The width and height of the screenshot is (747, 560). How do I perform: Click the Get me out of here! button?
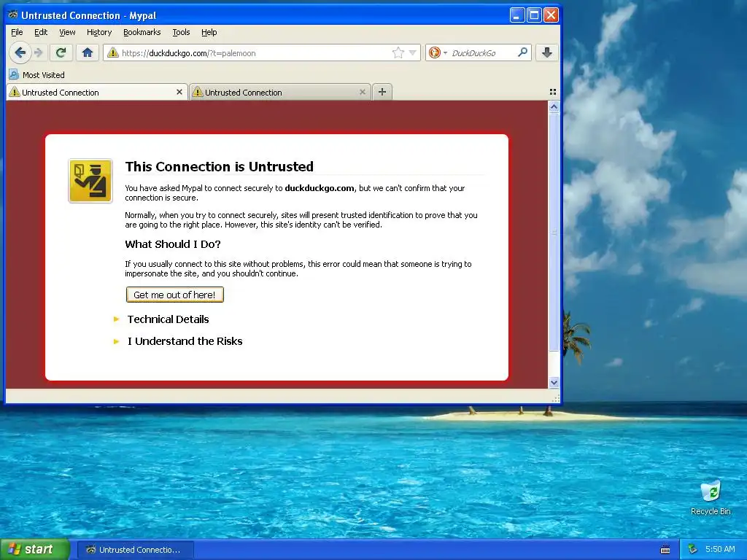pyautogui.click(x=175, y=295)
